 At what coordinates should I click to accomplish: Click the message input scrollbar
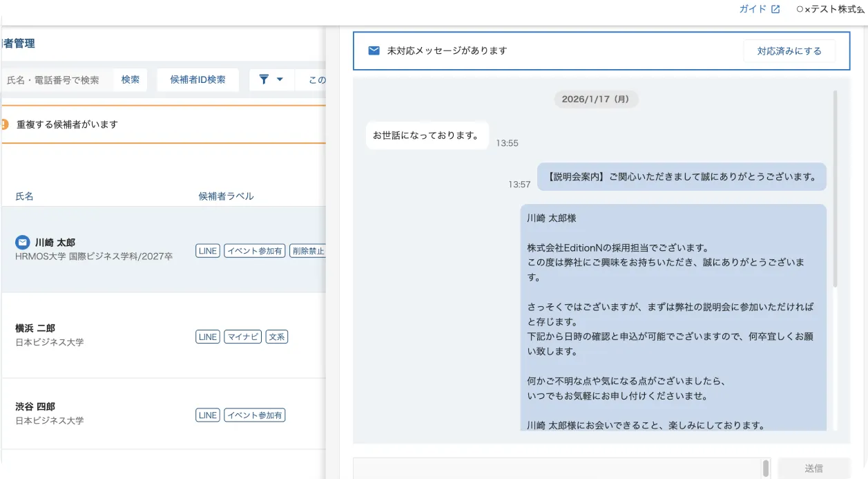pos(765,468)
